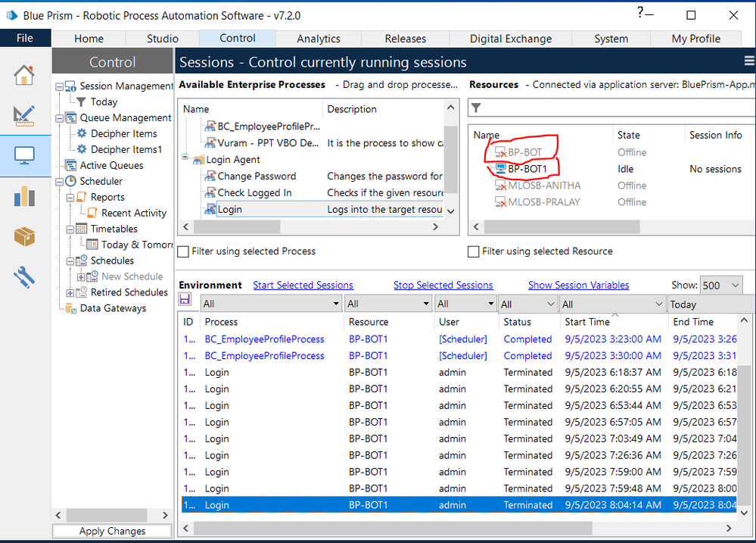Click the sessions list vertical scrollbar
Viewport: 756px width, 543px height.
[x=747, y=424]
